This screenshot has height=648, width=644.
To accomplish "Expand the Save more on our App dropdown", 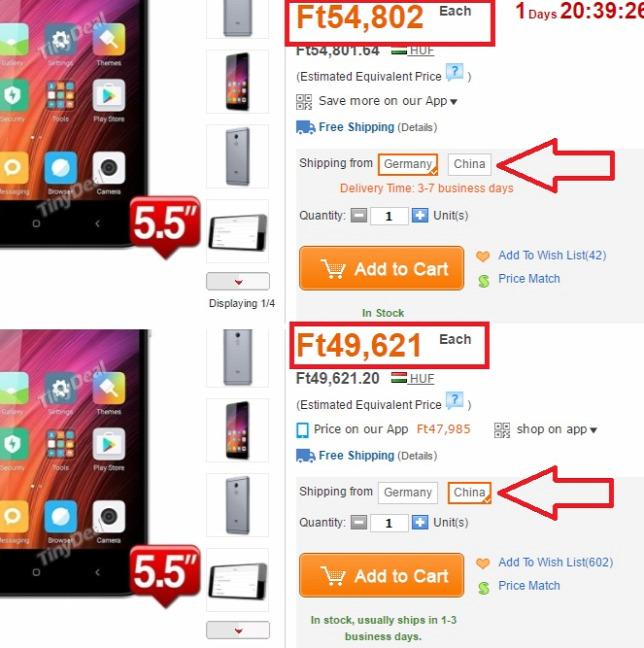I will 453,102.
